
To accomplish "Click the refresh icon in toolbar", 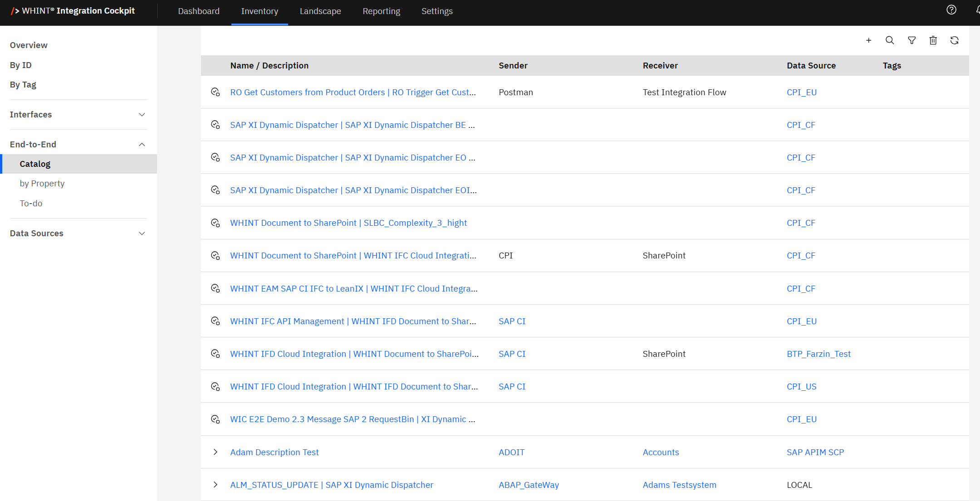I will pos(954,40).
